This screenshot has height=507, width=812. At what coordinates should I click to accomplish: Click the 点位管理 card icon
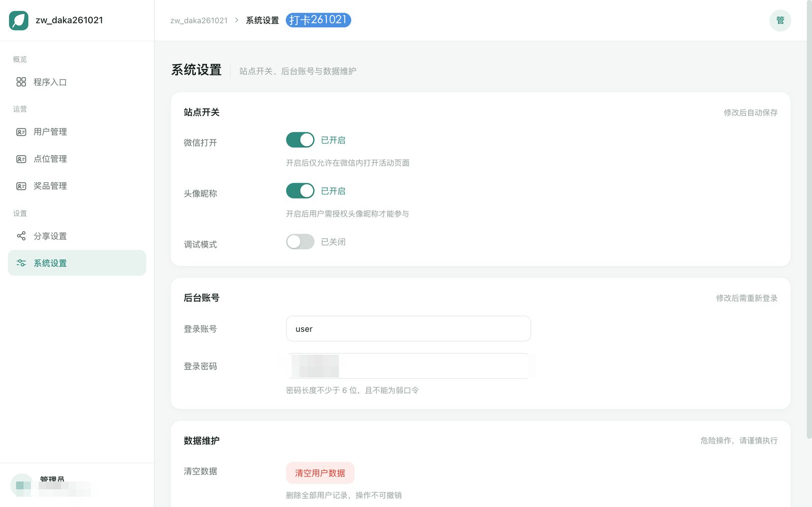tap(21, 159)
